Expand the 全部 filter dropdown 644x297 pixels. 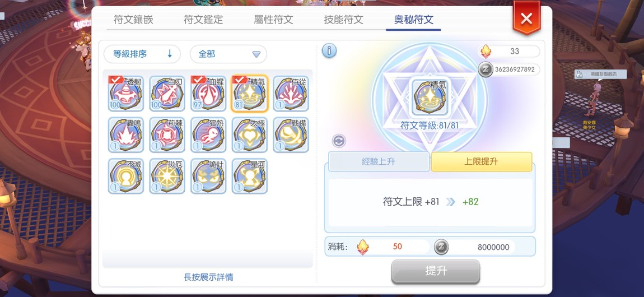[228, 54]
